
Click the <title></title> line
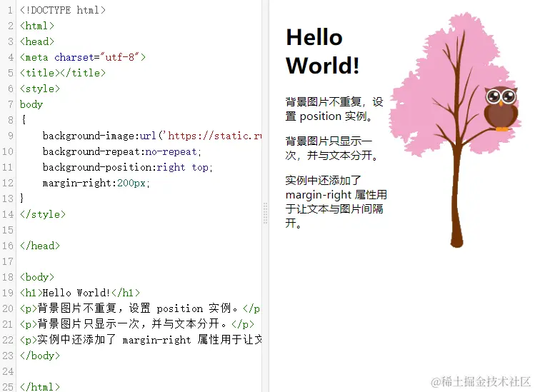[x=63, y=73]
